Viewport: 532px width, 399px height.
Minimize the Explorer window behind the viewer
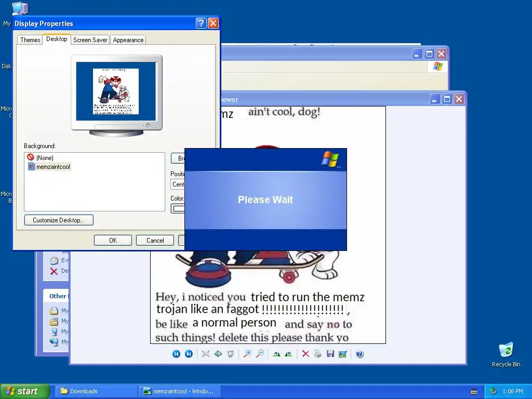point(417,54)
